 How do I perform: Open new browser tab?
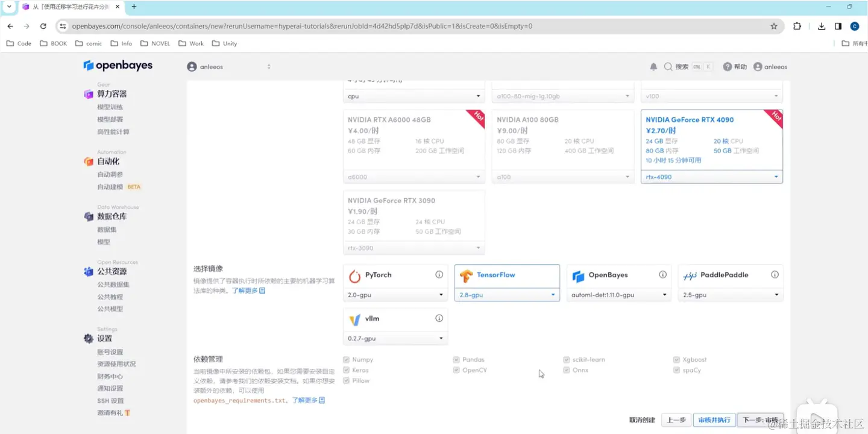click(x=134, y=7)
